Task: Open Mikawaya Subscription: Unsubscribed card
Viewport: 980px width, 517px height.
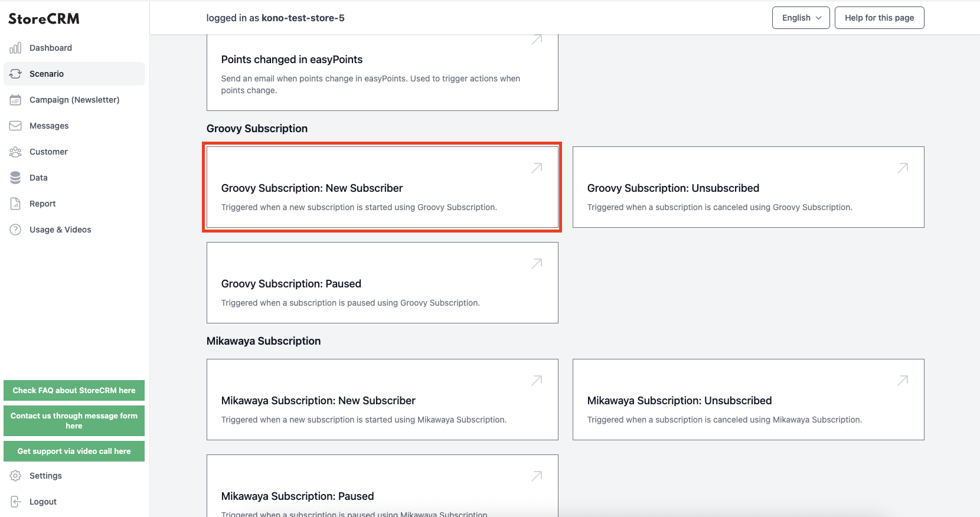Action: tap(748, 400)
